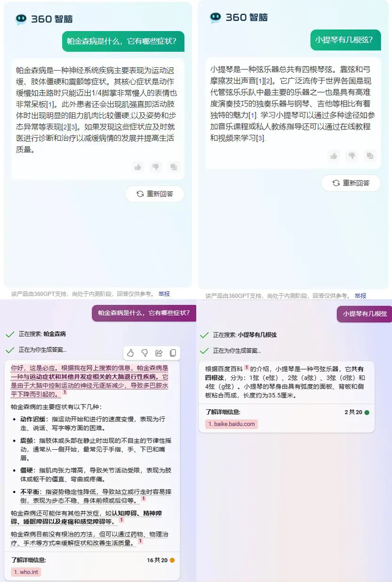
Task: Regenerate the 360智脑 Parkinson's disease answer
Action: 155,194
